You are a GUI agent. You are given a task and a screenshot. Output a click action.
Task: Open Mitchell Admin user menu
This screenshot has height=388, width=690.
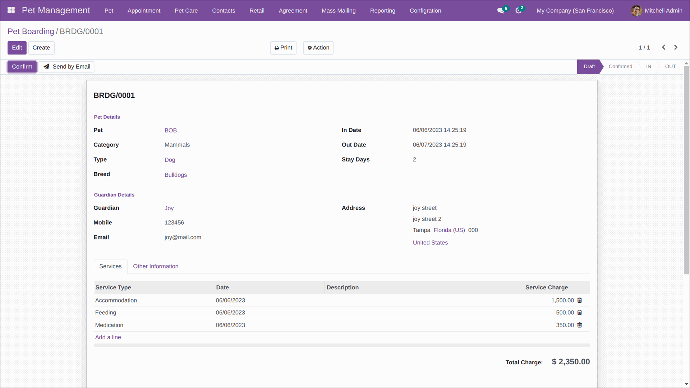(x=657, y=11)
